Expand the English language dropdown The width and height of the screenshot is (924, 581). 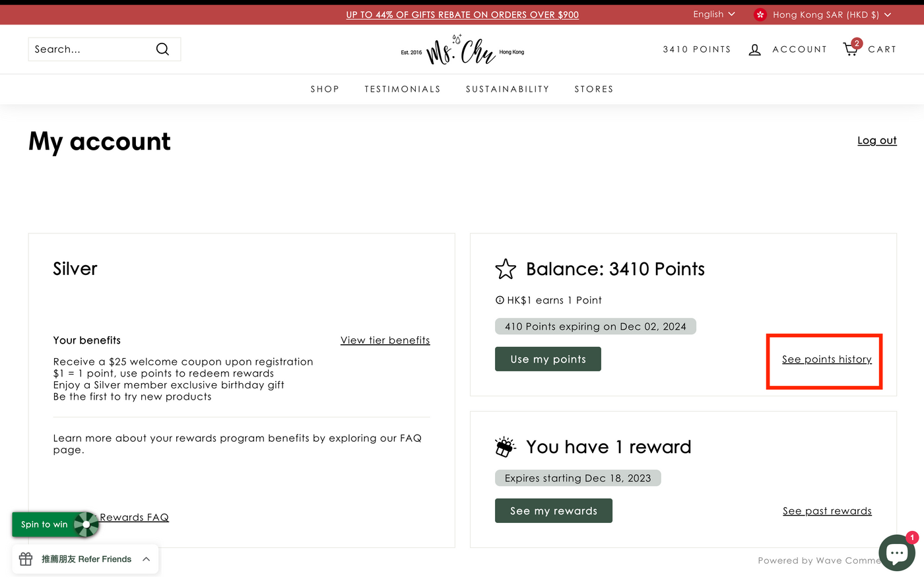713,15
